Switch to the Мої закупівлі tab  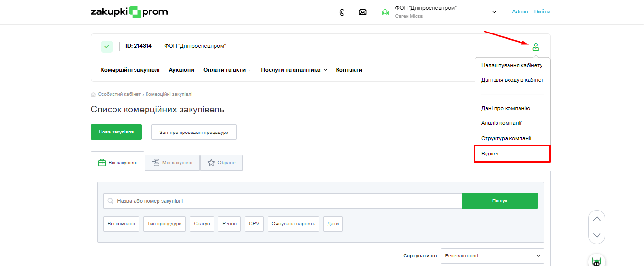(172, 163)
